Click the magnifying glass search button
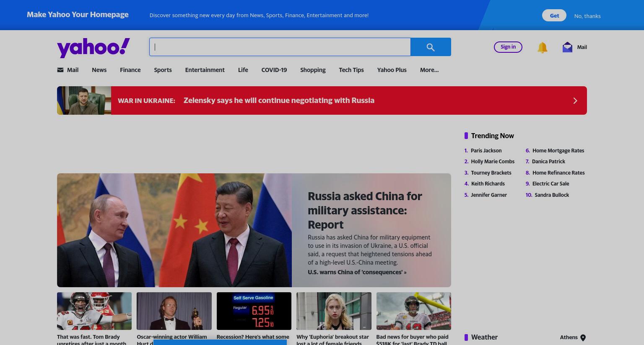Image resolution: width=644 pixels, height=345 pixels. click(431, 47)
